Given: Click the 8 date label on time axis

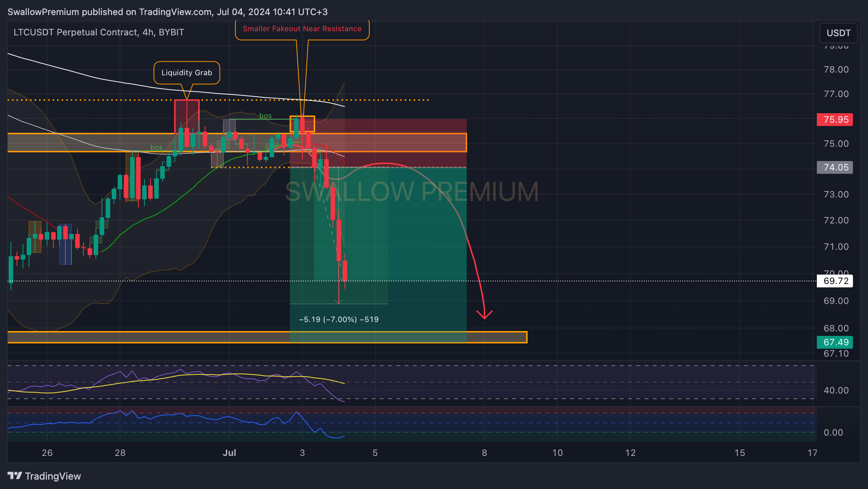Looking at the screenshot, I should pyautogui.click(x=484, y=453).
